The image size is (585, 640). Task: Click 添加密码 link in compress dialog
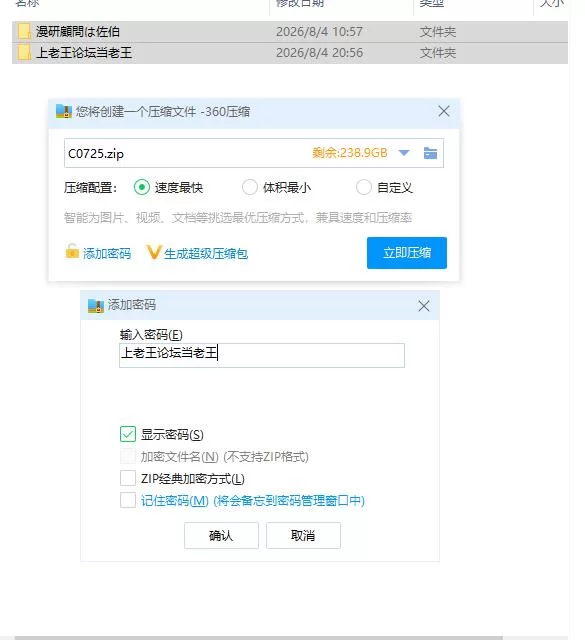[107, 253]
